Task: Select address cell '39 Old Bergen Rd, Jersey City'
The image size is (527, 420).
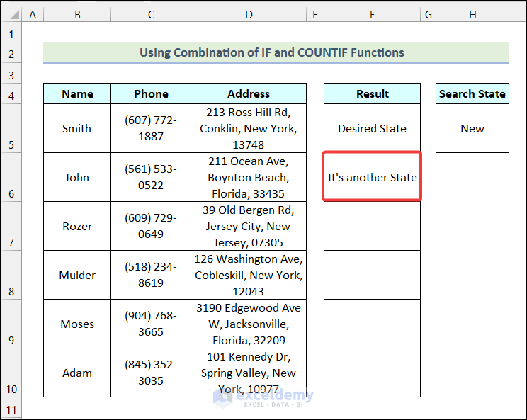Action: pos(249,226)
